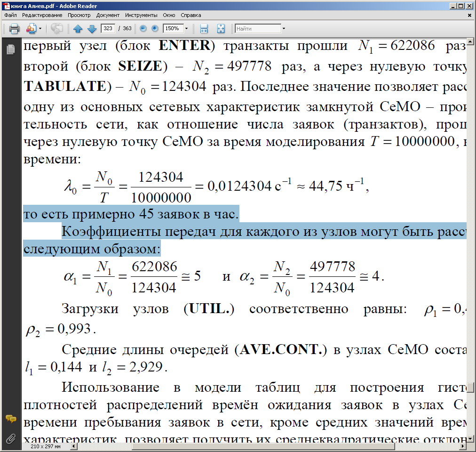Screen dimensions: 476x452
Task: Click the horizontal scrollbar thumb
Action: [x=263, y=446]
